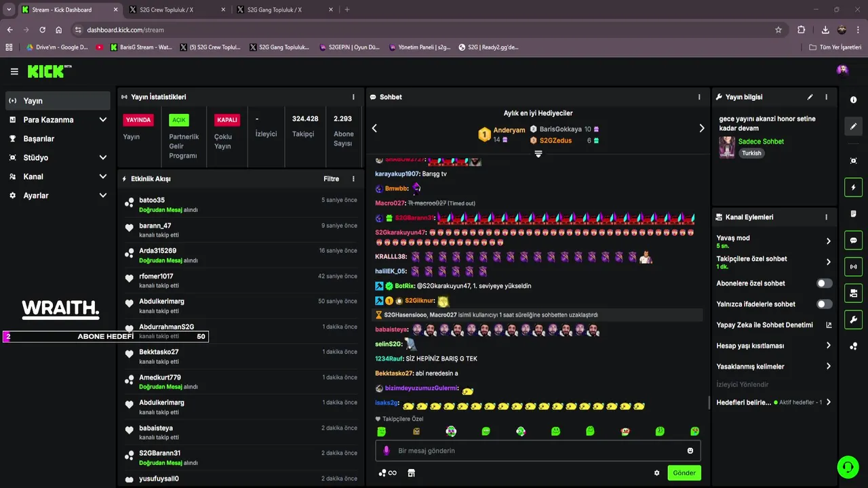Viewport: 868px width, 488px height.
Task: Open Yavaş mod settings chevron
Action: click(829, 241)
